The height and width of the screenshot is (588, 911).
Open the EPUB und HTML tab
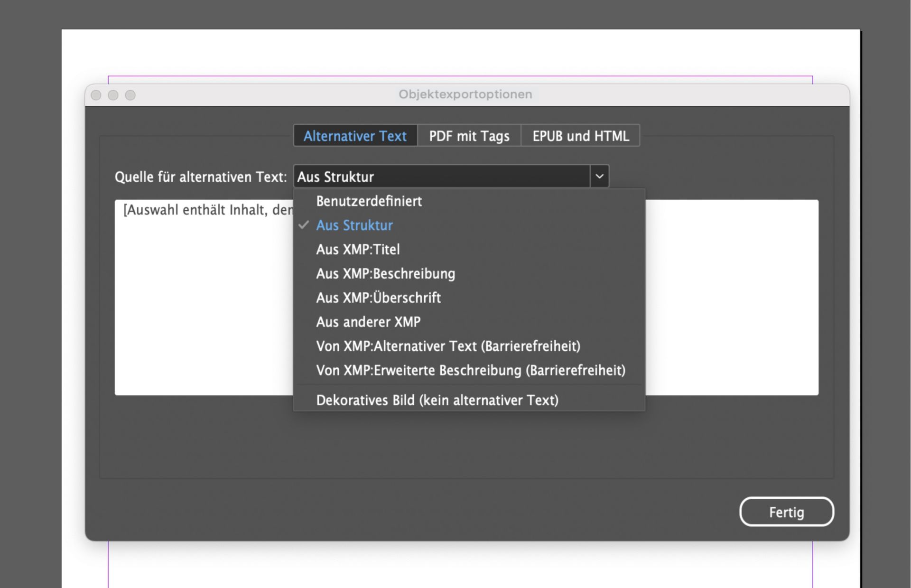(581, 136)
